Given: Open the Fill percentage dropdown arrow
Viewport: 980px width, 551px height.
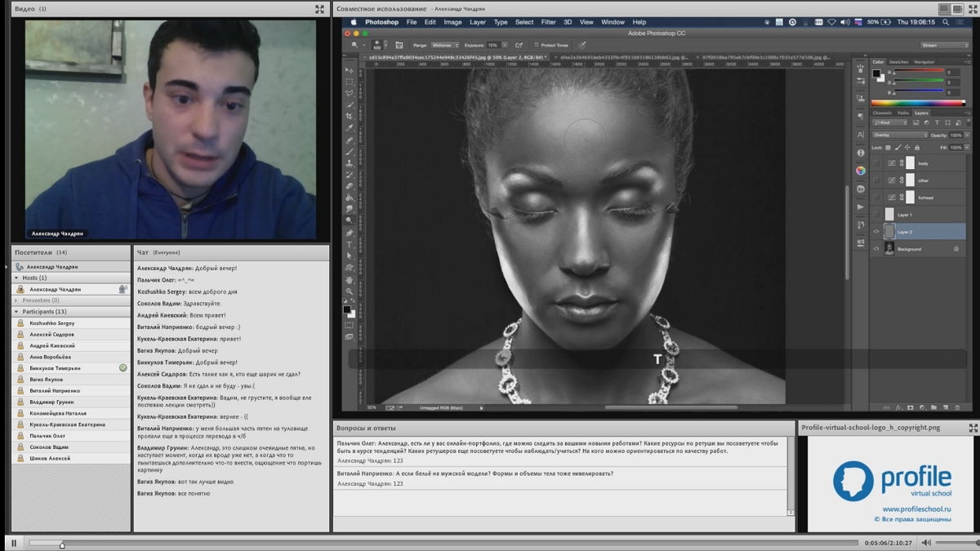Looking at the screenshot, I should [967, 147].
